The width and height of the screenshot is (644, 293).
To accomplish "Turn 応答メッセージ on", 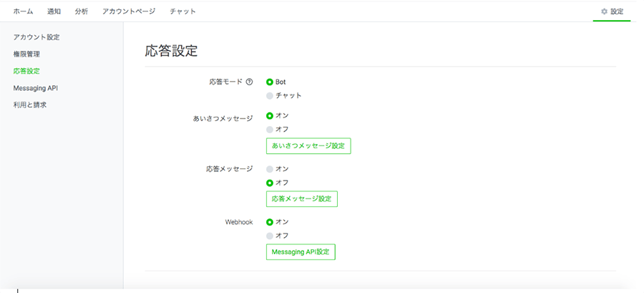I will 270,169.
